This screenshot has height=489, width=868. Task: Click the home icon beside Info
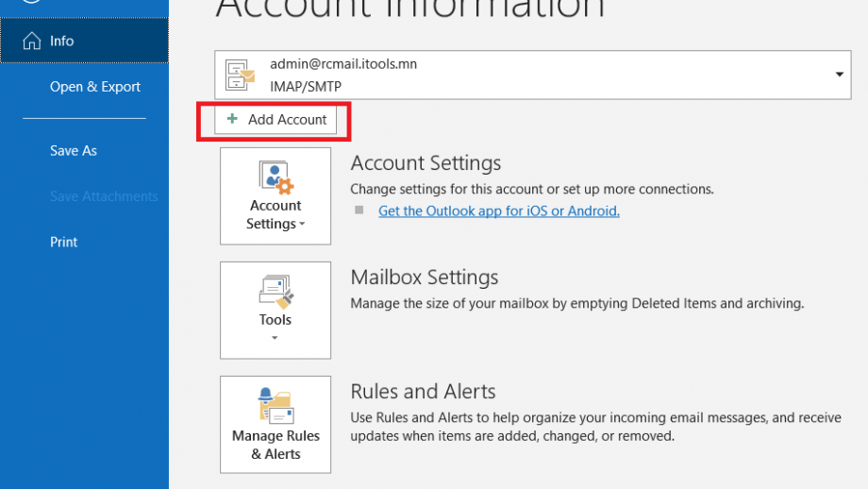click(x=31, y=41)
